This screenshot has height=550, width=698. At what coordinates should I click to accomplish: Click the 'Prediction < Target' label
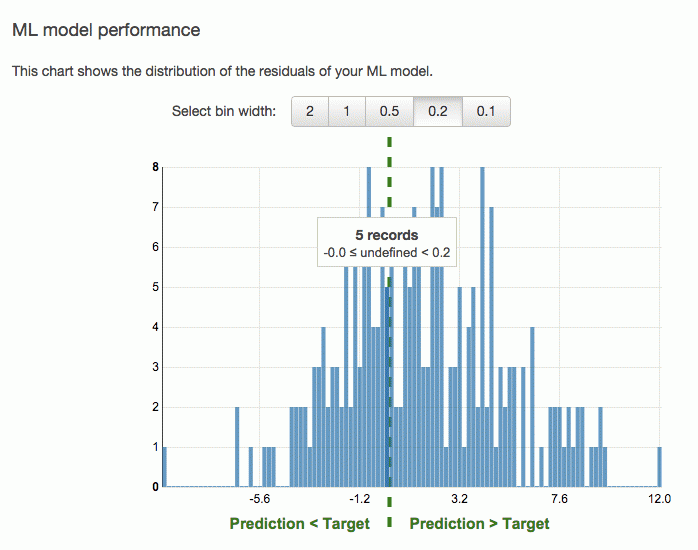pos(300,524)
